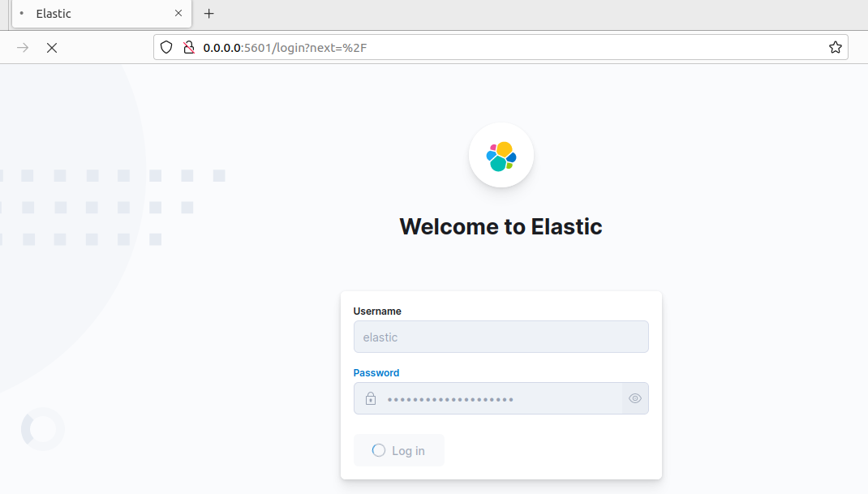View site security via the crossed padlock icon

pyautogui.click(x=189, y=48)
